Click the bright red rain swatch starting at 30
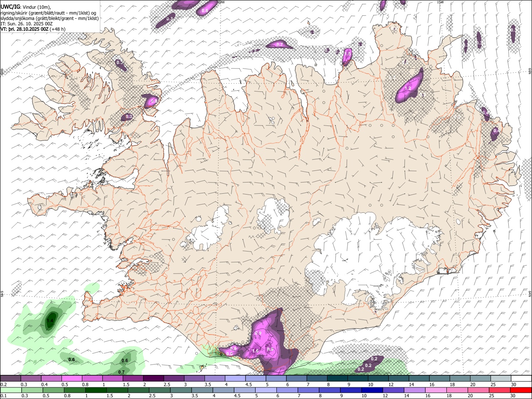Image resolution: width=532 pixels, height=399 pixels. [522, 390]
